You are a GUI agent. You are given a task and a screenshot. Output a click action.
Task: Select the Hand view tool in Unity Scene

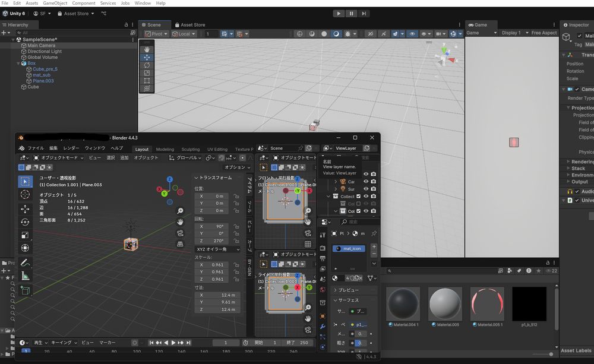point(147,48)
